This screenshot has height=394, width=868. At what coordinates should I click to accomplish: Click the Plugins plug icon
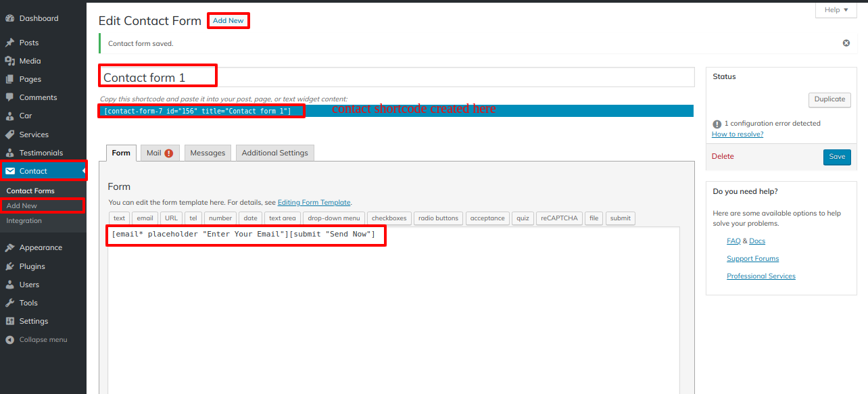click(10, 266)
